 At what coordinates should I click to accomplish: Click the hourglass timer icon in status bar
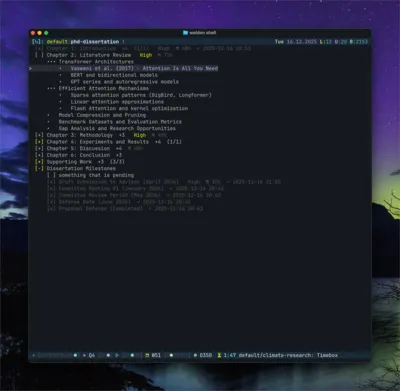219,355
